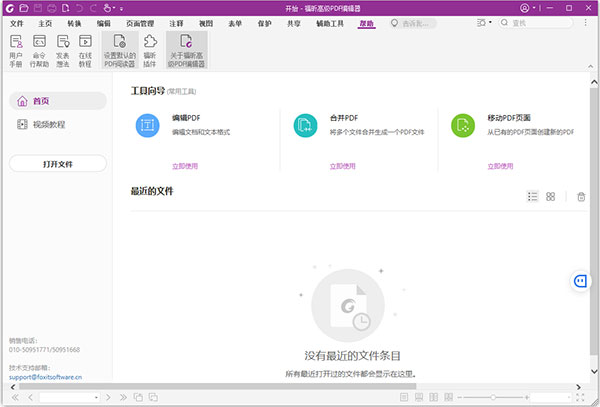Collapse the ribbon with the up chevron
Screen dimensions: 600x407
[590, 67]
